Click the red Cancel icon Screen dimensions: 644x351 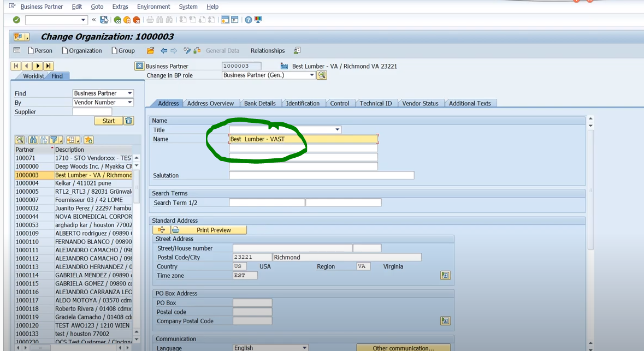point(136,20)
